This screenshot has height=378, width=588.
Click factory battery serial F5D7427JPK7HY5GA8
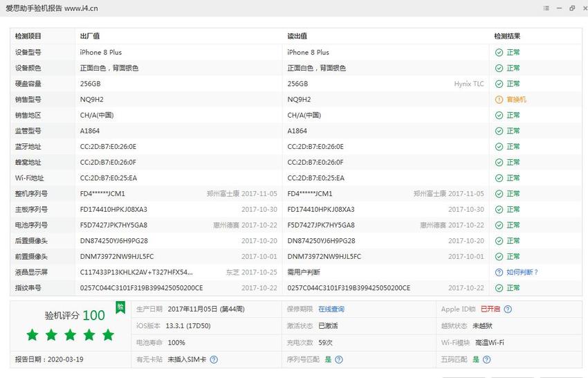click(113, 225)
